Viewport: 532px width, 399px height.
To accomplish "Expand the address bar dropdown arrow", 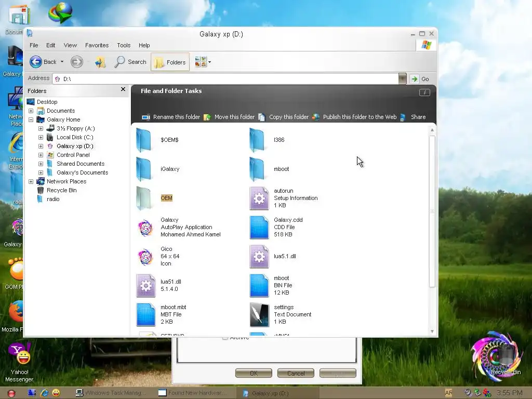I will click(402, 79).
